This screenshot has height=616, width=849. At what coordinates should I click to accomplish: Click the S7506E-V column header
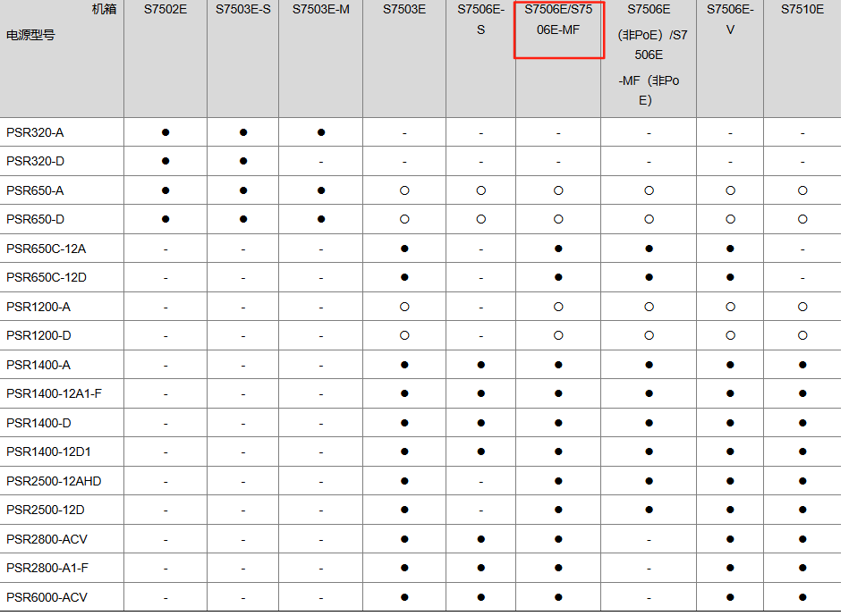pos(730,20)
